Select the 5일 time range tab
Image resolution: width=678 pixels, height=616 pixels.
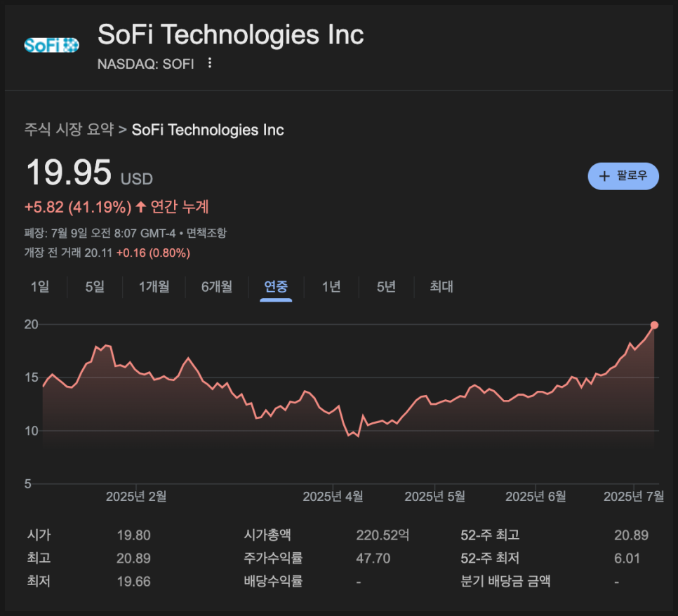point(95,287)
